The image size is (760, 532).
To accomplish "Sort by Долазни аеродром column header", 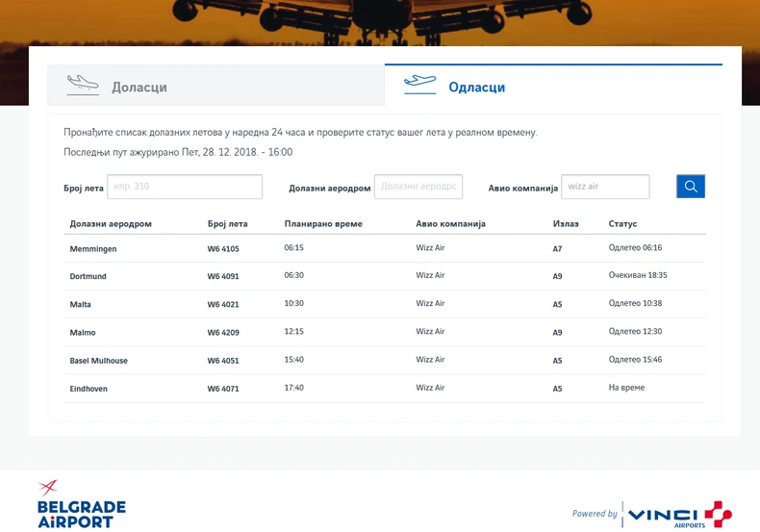I will [111, 224].
